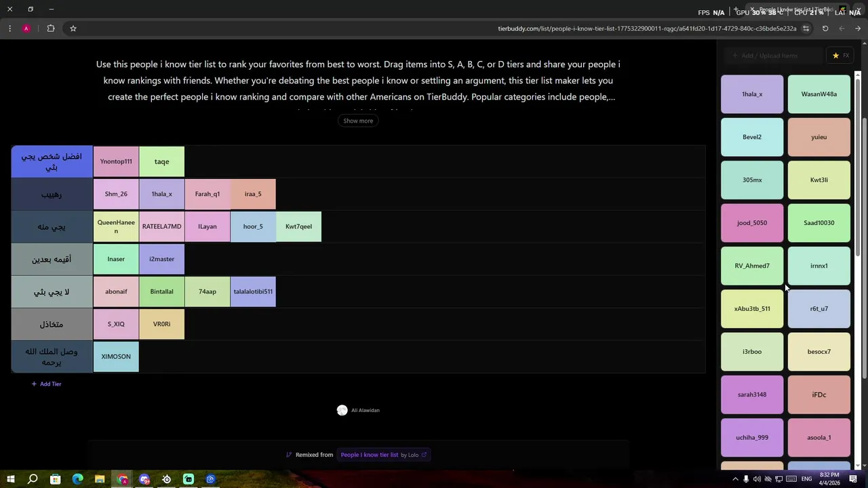Screen dimensions: 868x488
Task: Open the site settings icon in address bar
Action: tap(806, 28)
